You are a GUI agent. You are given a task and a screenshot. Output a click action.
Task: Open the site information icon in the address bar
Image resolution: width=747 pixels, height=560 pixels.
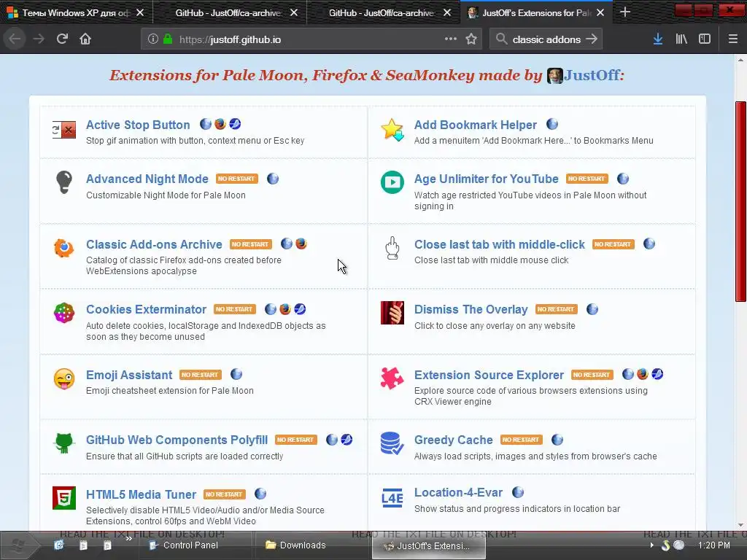[x=153, y=39]
